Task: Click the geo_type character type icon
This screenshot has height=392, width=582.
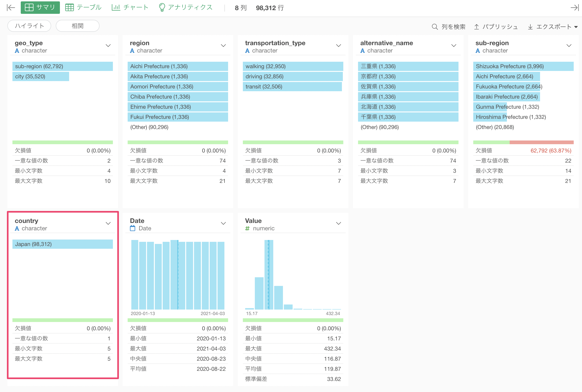Action: click(x=17, y=51)
